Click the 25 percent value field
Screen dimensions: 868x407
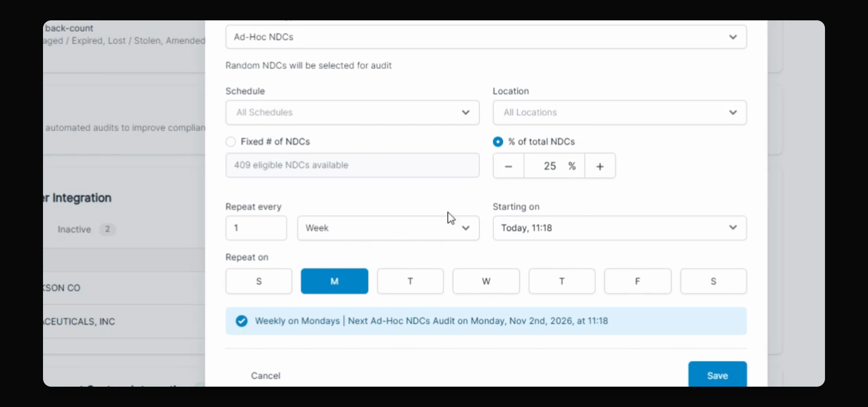554,166
